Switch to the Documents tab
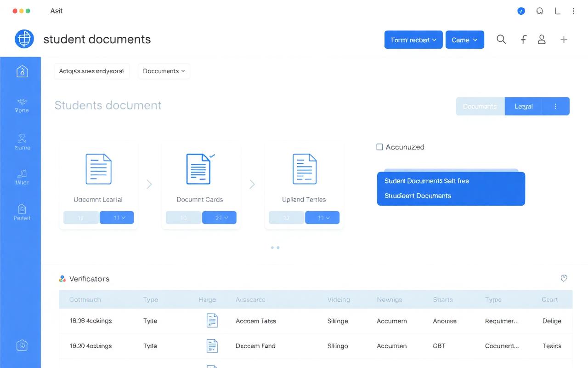Screen dimensions: 588x368 point(480,106)
